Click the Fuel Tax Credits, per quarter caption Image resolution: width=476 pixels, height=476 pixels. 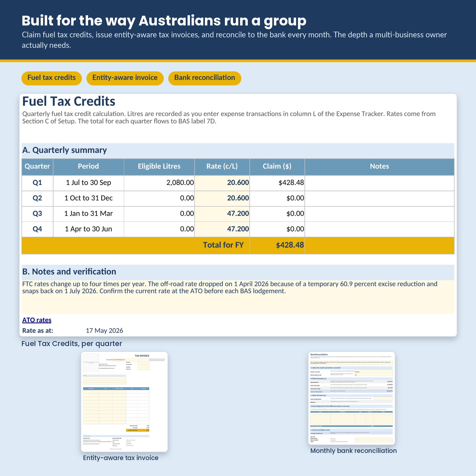click(x=72, y=344)
